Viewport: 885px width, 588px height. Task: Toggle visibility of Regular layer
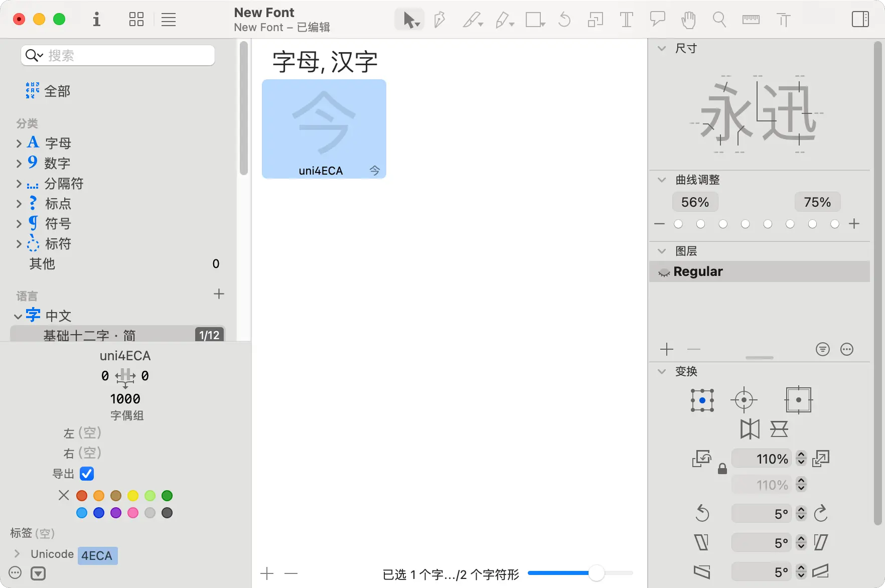pyautogui.click(x=664, y=272)
